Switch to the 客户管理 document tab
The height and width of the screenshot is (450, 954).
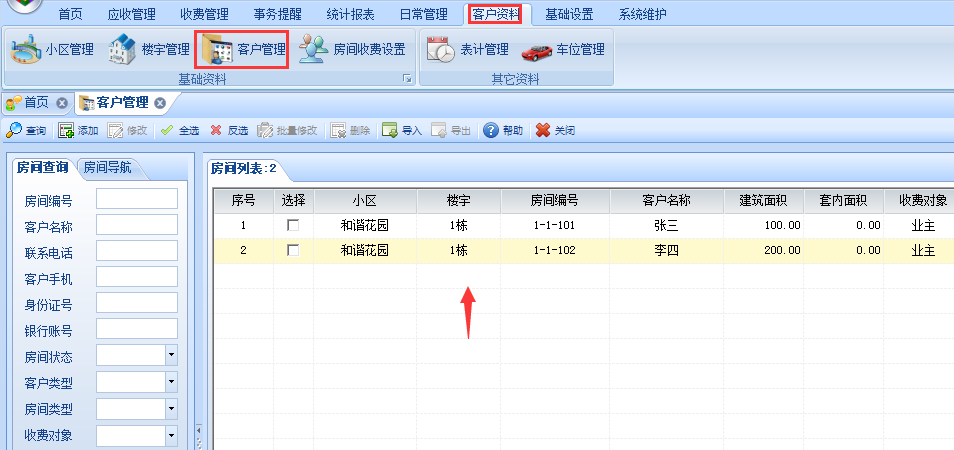click(x=122, y=103)
